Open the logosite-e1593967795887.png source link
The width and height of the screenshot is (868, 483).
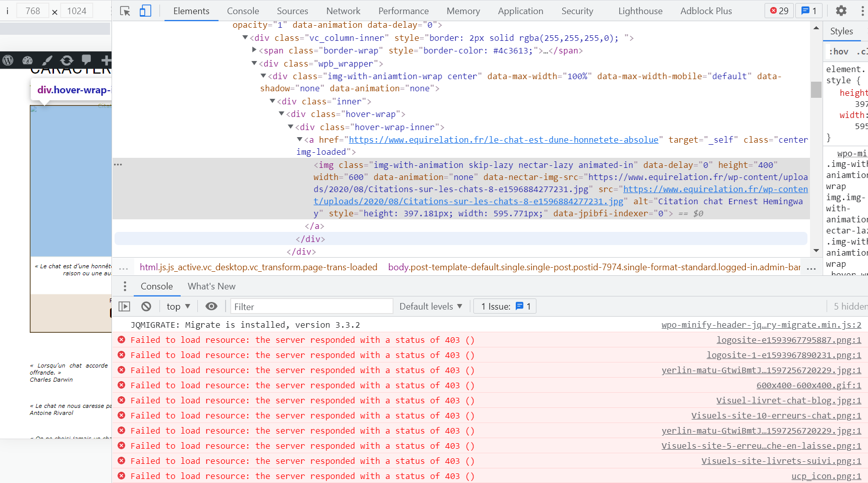(788, 340)
